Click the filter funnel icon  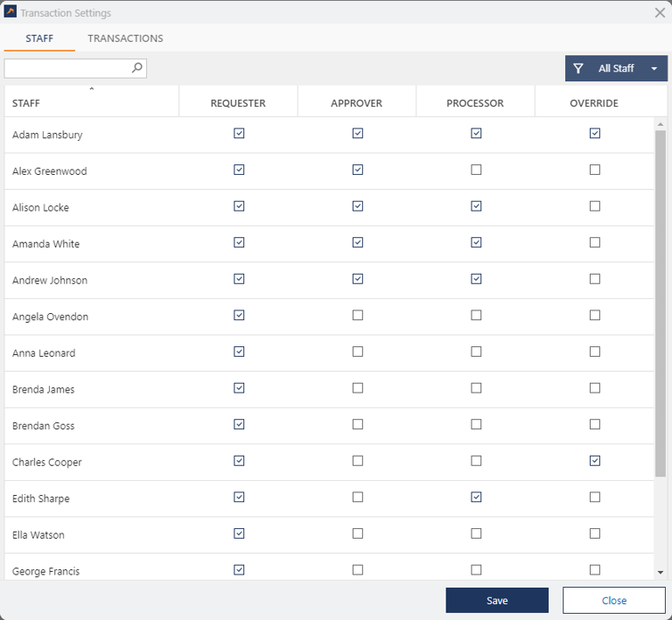[578, 68]
